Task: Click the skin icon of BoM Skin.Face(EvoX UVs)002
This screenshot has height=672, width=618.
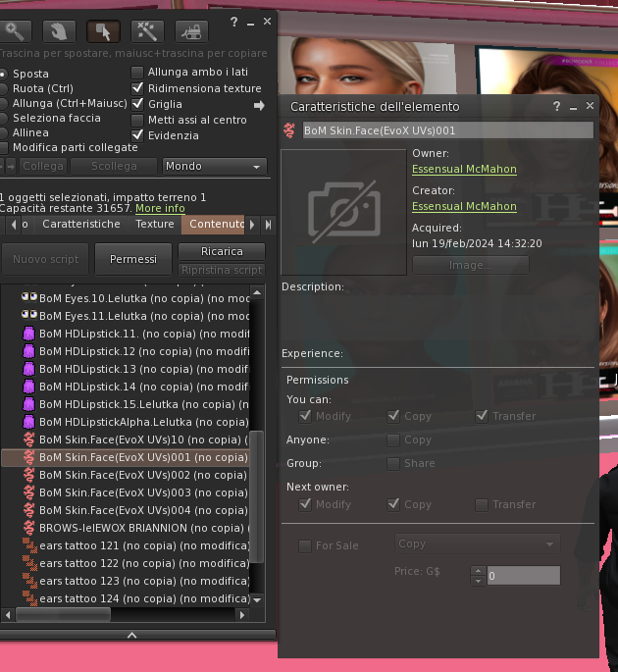Action: pyautogui.click(x=28, y=475)
